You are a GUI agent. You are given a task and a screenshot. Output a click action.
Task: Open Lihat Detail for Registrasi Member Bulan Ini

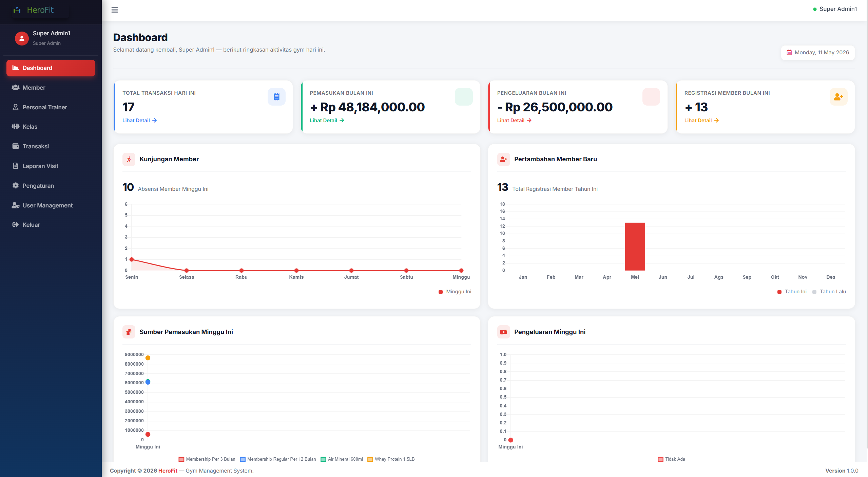pyautogui.click(x=701, y=121)
